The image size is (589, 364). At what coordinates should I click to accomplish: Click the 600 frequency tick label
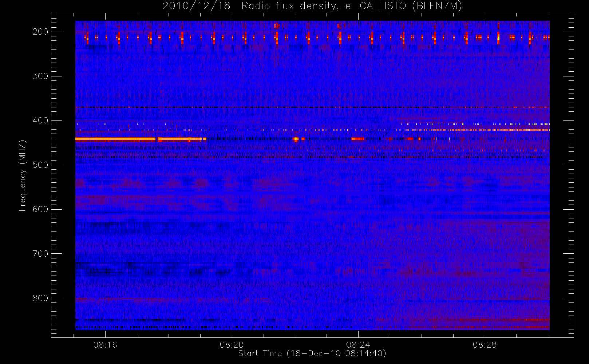[x=40, y=209]
